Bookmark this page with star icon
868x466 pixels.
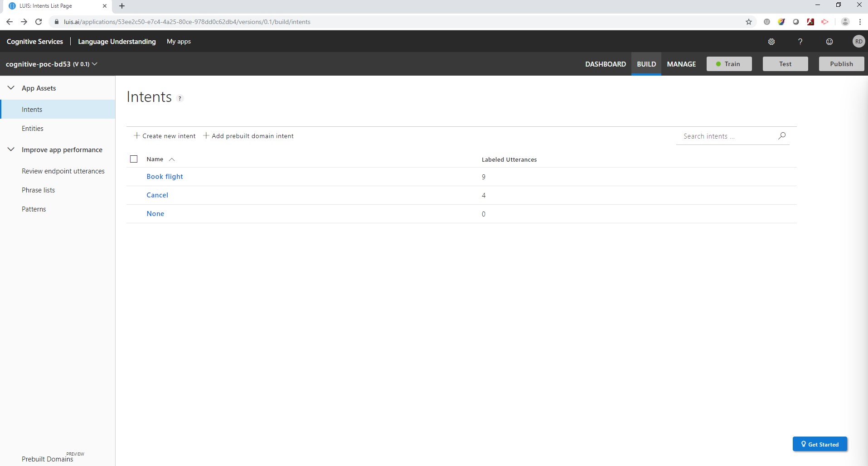(x=748, y=22)
